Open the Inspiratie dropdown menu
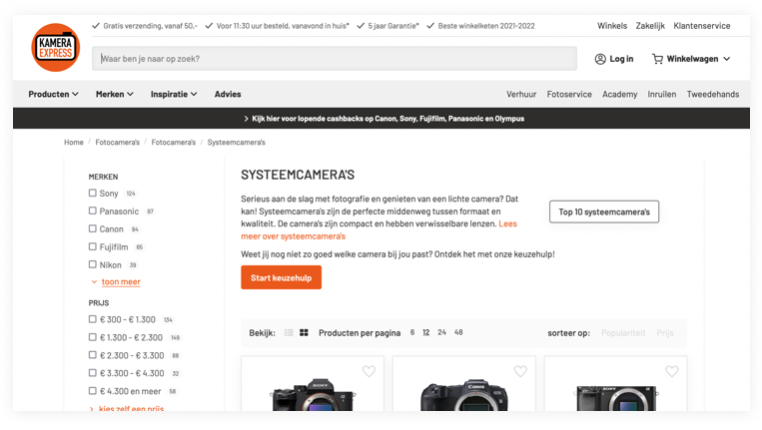Viewport: 762px width, 430px height. pyautogui.click(x=173, y=94)
